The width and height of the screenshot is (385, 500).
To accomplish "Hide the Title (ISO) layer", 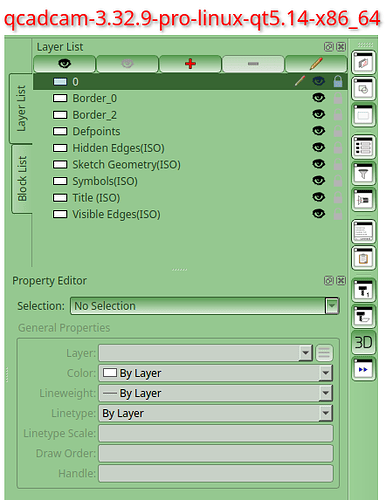I will 319,197.
